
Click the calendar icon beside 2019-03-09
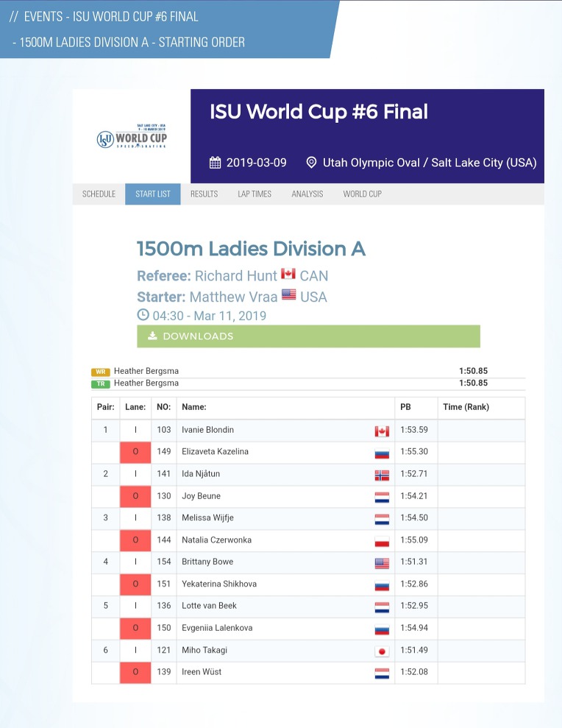point(215,163)
